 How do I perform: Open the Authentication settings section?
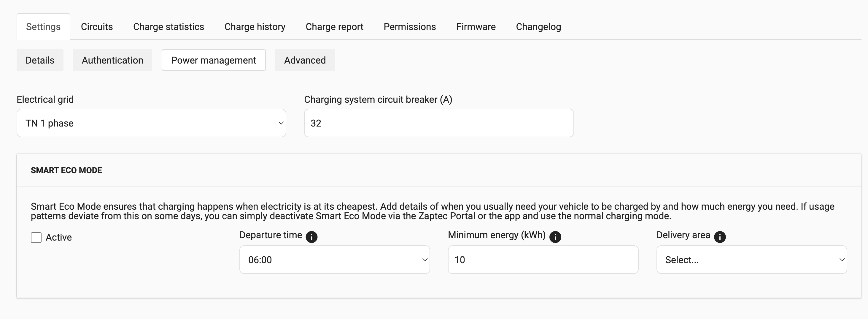tap(112, 60)
